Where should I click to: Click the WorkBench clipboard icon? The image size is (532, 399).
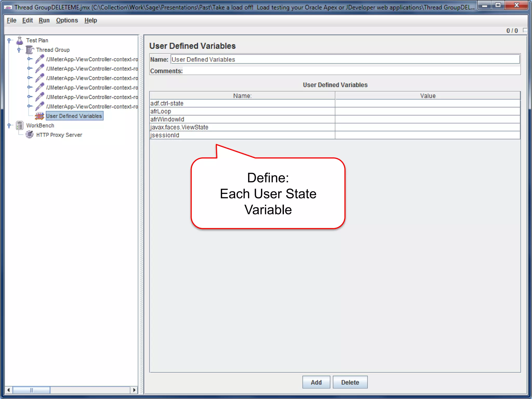[x=20, y=125]
